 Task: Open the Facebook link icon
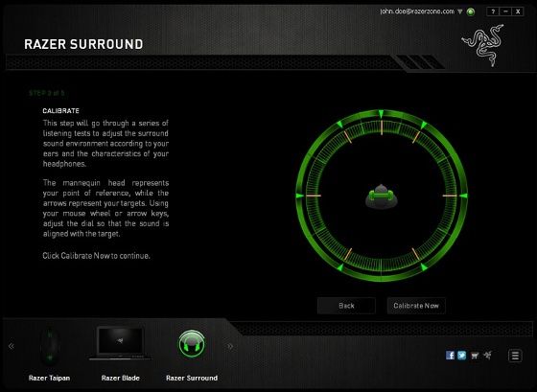pyautogui.click(x=450, y=355)
